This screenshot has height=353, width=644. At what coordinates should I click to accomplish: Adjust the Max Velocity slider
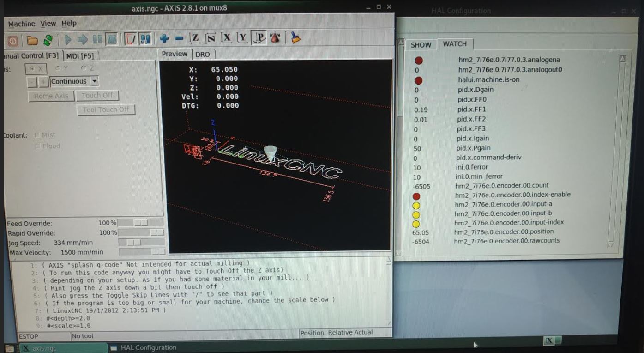pos(141,252)
